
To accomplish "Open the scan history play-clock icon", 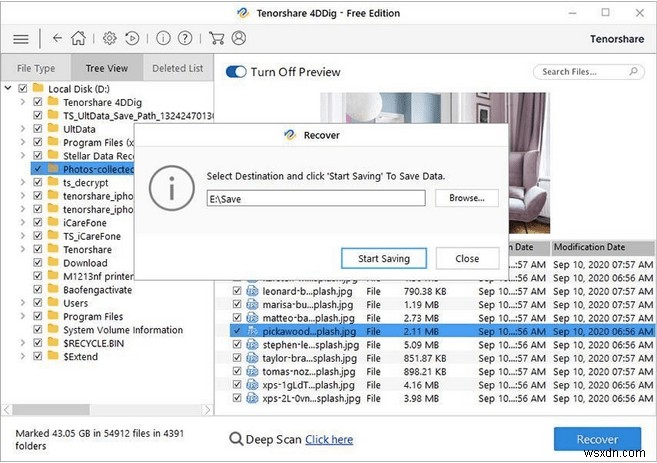I will [x=132, y=38].
